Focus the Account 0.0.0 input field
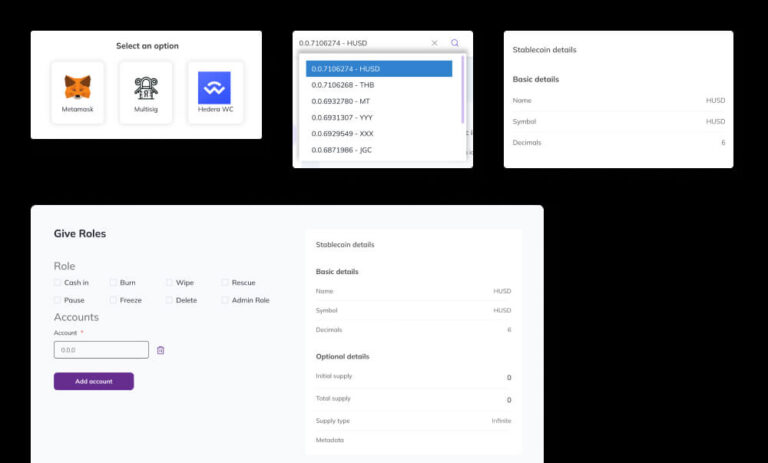This screenshot has width=768, height=463. click(x=101, y=350)
